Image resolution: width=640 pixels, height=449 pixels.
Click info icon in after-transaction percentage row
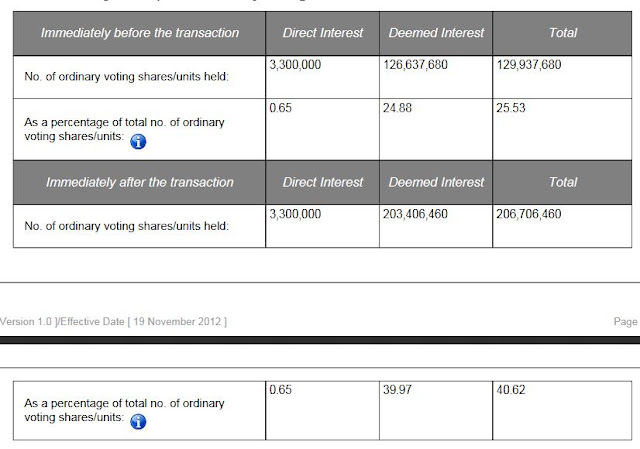point(138,422)
